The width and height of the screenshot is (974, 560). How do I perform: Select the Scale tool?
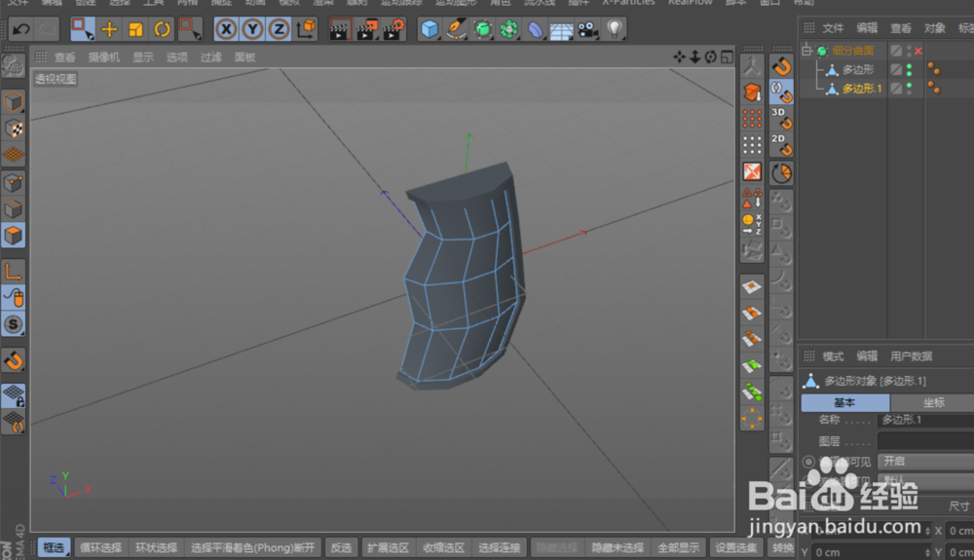click(x=135, y=29)
